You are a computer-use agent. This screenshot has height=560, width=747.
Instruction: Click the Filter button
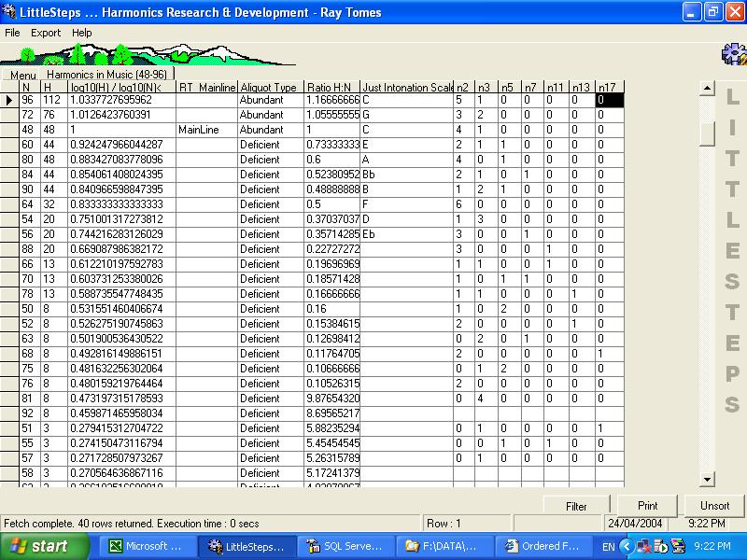576,505
